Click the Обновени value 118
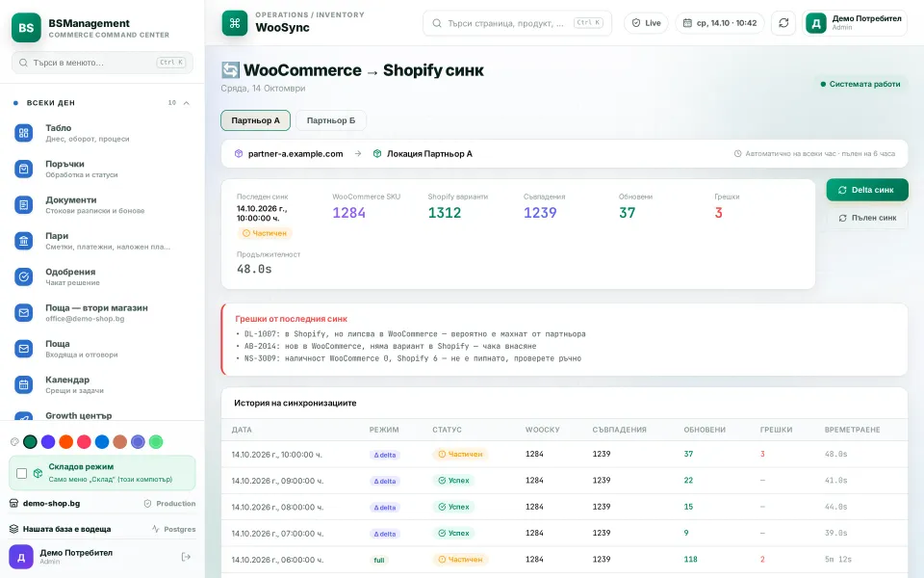This screenshot has height=578, width=924. click(691, 559)
